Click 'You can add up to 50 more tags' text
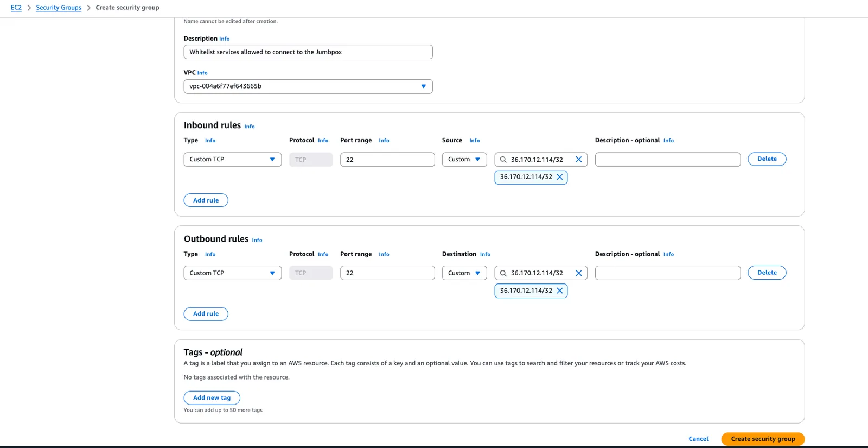868x448 pixels. pos(223,411)
